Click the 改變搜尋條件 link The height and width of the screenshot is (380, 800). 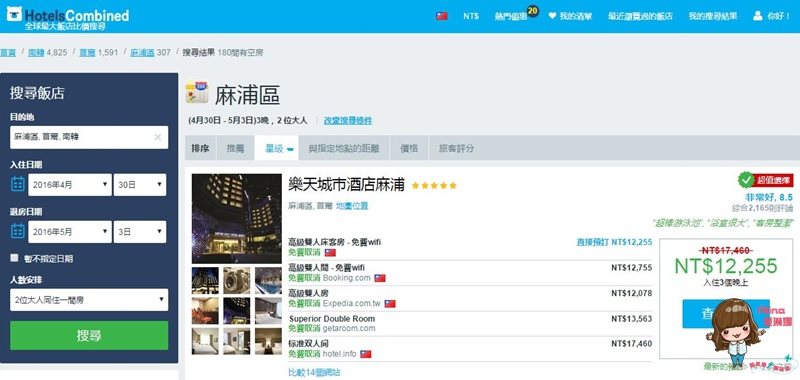[x=348, y=120]
